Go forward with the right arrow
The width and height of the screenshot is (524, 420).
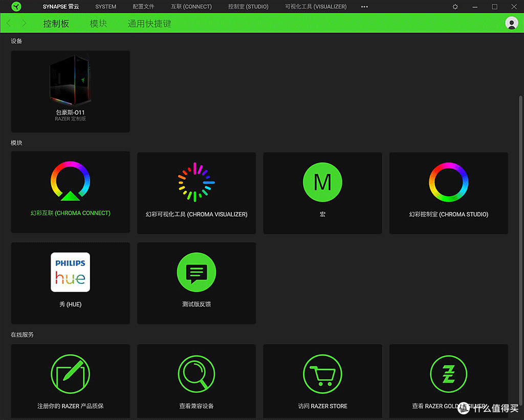pos(24,23)
